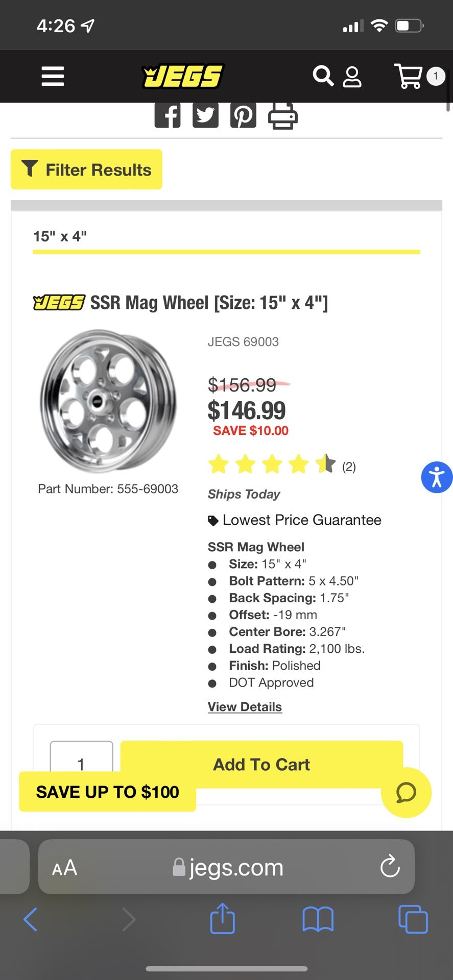
Task: Open the SSR Mag Wheel product image
Action: (108, 401)
